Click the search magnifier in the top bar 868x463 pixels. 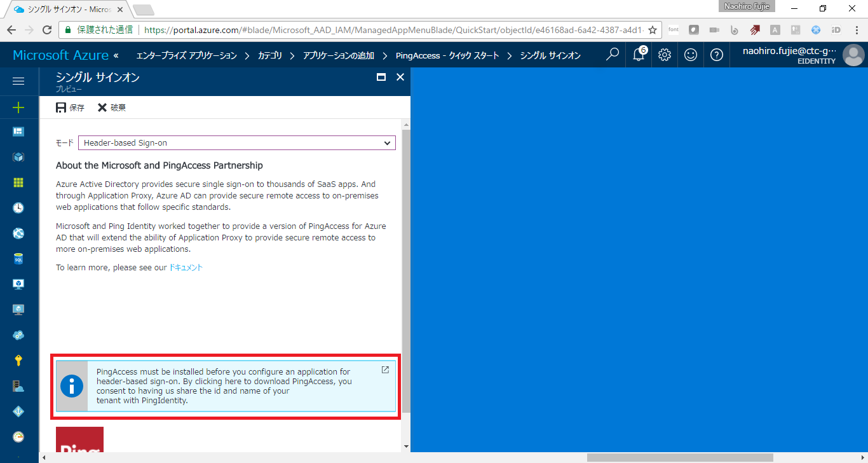611,55
